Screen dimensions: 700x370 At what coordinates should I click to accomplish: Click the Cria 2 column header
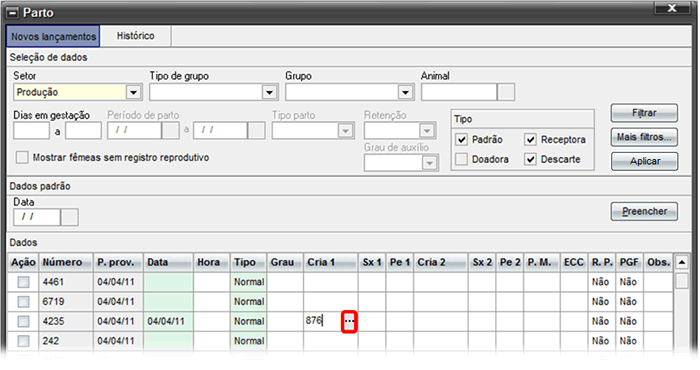tap(441, 262)
